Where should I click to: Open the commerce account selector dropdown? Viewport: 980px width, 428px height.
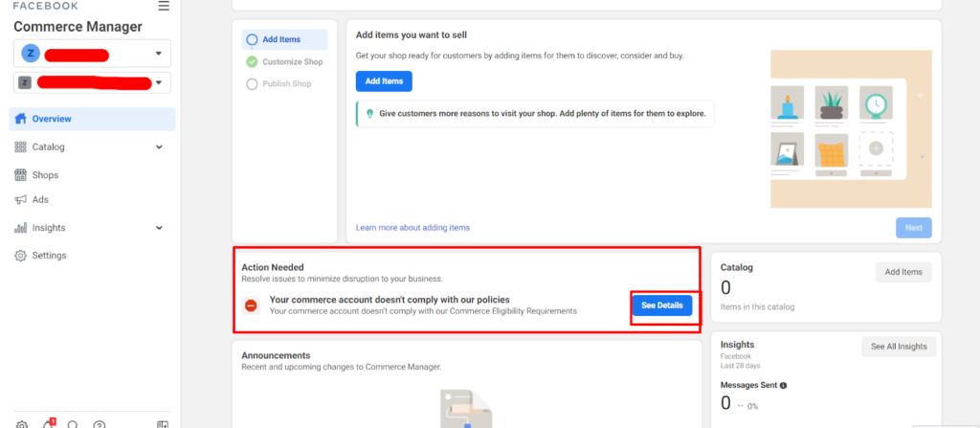pos(93,82)
